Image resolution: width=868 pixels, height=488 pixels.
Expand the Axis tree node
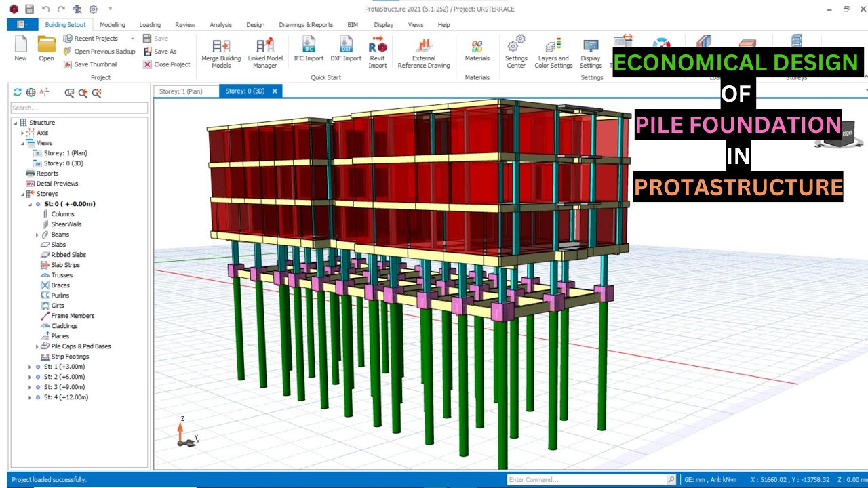click(x=22, y=133)
